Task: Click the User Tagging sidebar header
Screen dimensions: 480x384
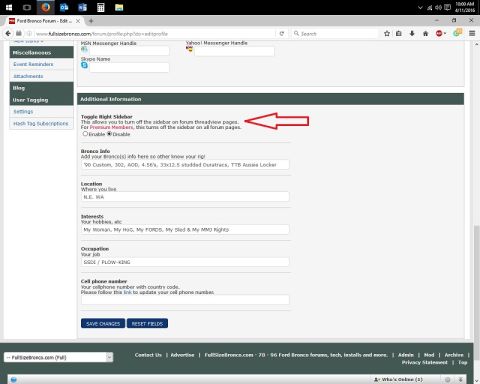Action: coord(42,100)
